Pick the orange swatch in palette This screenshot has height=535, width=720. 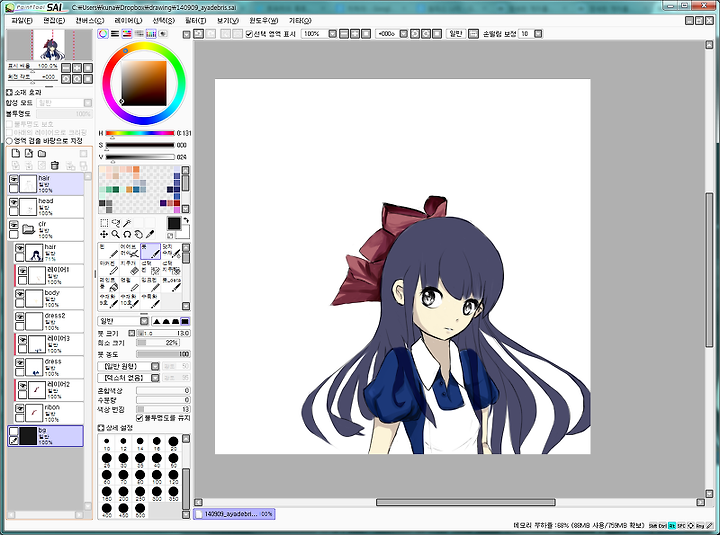point(136,169)
